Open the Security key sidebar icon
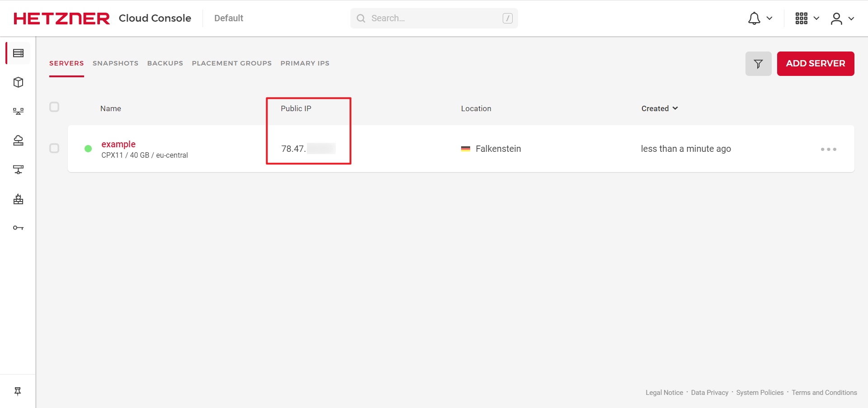 (18, 228)
